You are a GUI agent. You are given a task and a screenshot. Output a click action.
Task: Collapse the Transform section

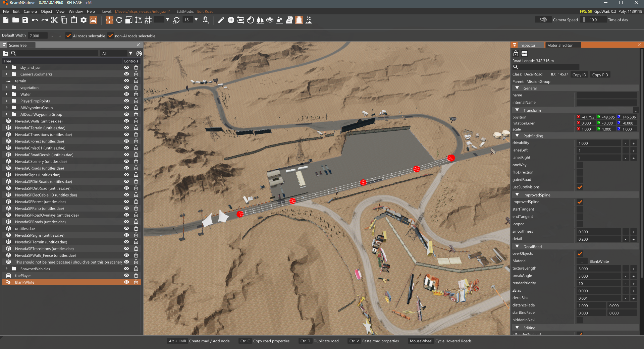(517, 110)
